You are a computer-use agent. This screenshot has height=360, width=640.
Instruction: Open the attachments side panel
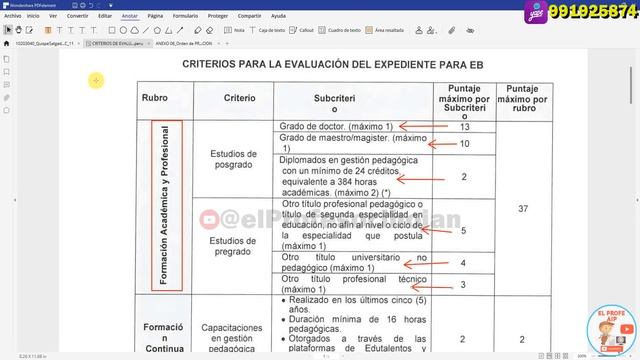(x=7, y=98)
